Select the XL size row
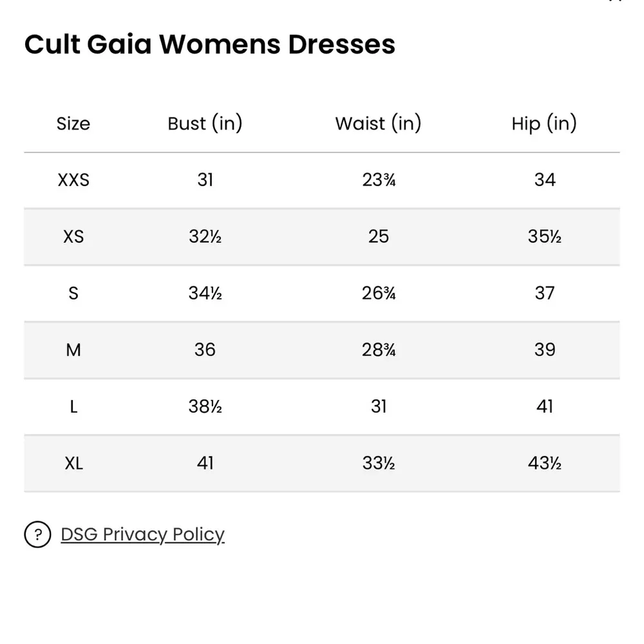 (73, 464)
